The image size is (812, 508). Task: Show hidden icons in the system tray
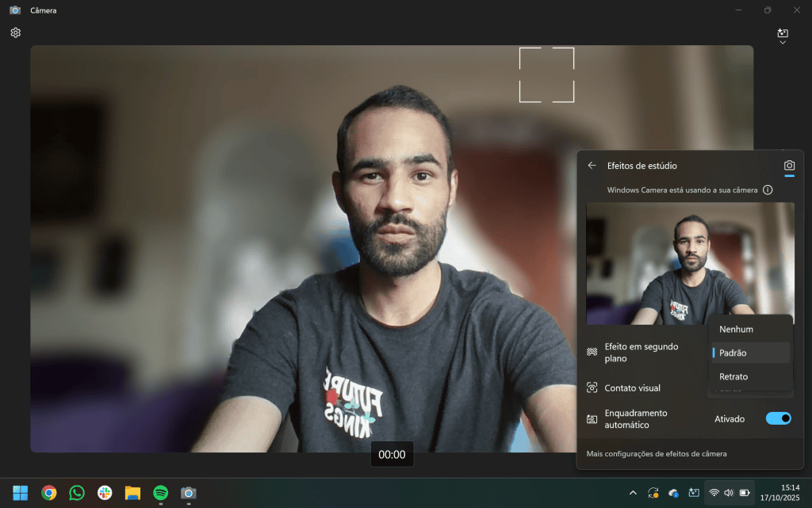633,492
